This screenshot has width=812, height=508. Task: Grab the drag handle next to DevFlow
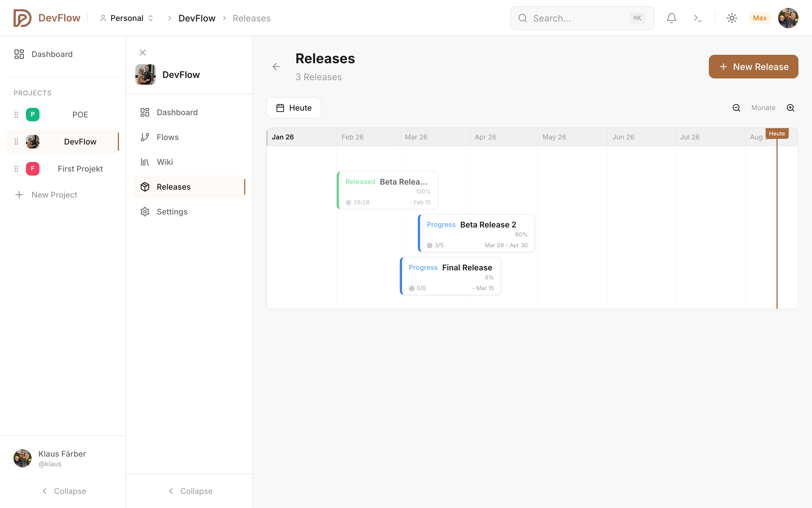point(16,142)
